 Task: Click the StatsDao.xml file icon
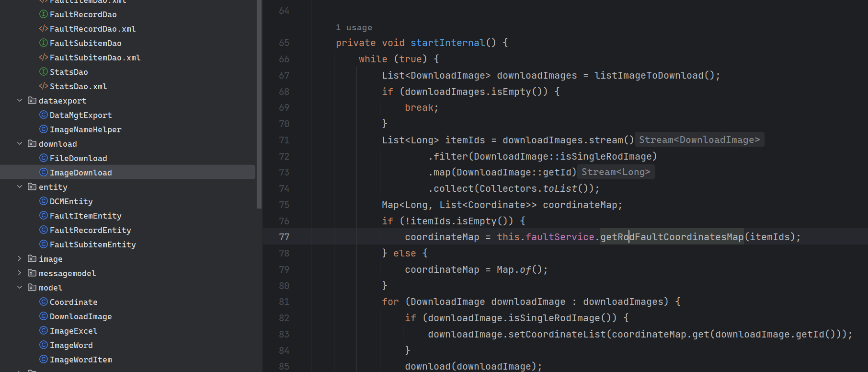pyautogui.click(x=43, y=86)
